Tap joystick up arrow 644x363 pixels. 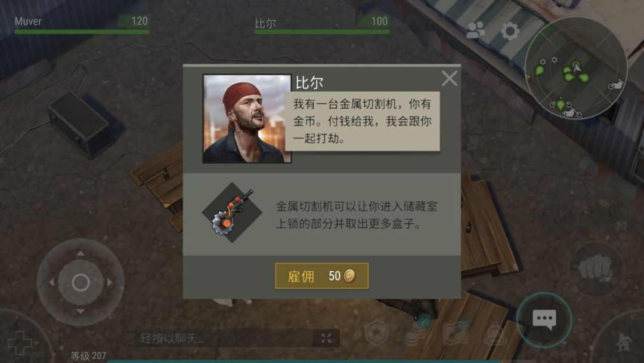80,253
